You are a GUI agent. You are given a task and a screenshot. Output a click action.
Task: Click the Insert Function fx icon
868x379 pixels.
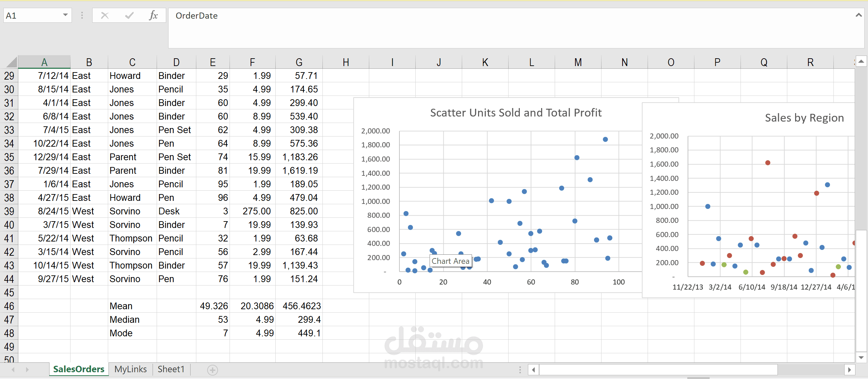pyautogui.click(x=153, y=16)
